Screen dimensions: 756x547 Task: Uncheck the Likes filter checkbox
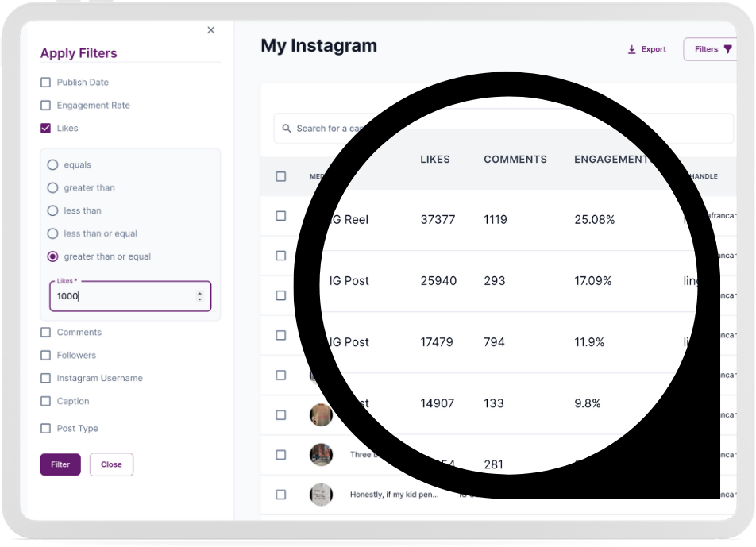coord(45,128)
